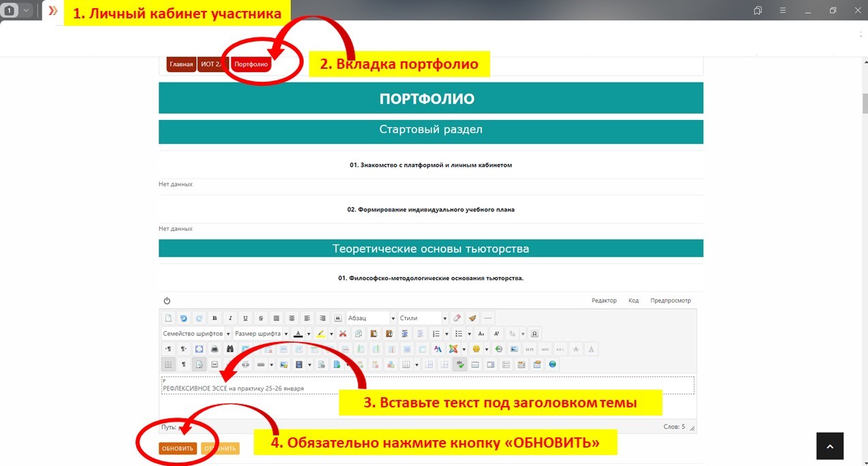Apply italic formatting in the editor

coord(230,318)
